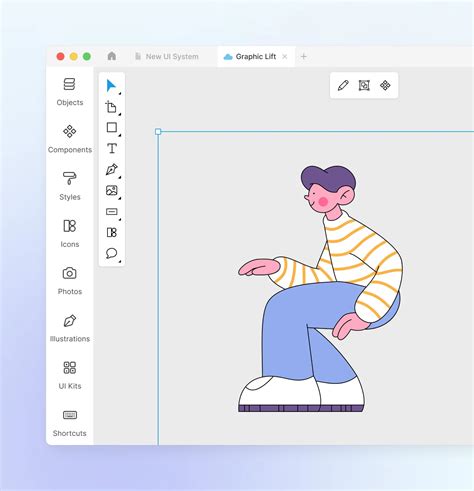This screenshot has height=491, width=474.
Task: Select the blue arrow Move tool
Action: [x=111, y=86]
